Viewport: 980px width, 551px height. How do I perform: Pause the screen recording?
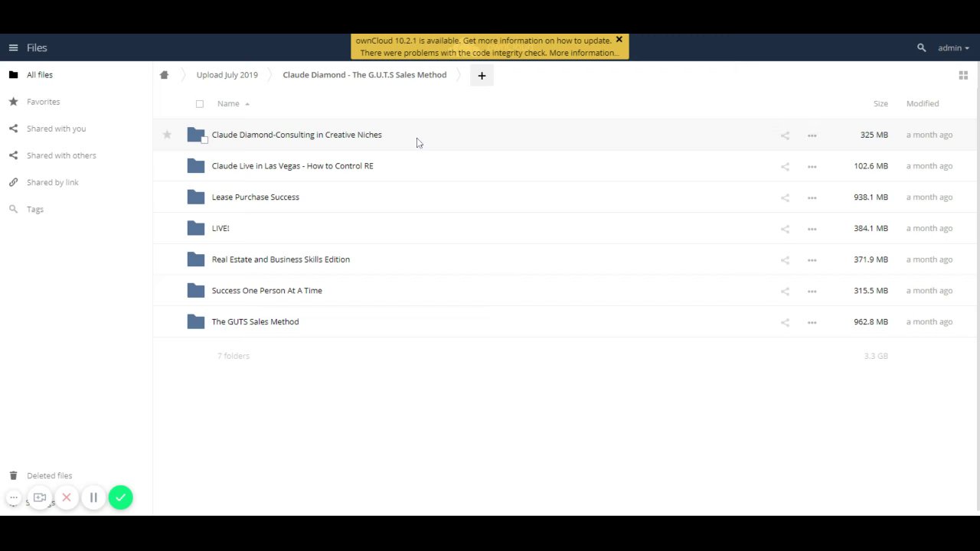93,497
